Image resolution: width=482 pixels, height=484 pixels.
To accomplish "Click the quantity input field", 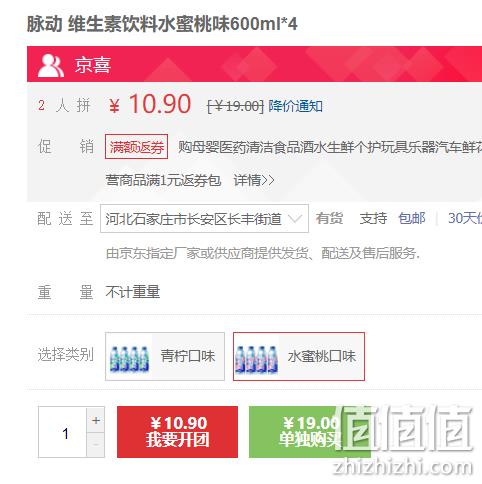I will (63, 432).
